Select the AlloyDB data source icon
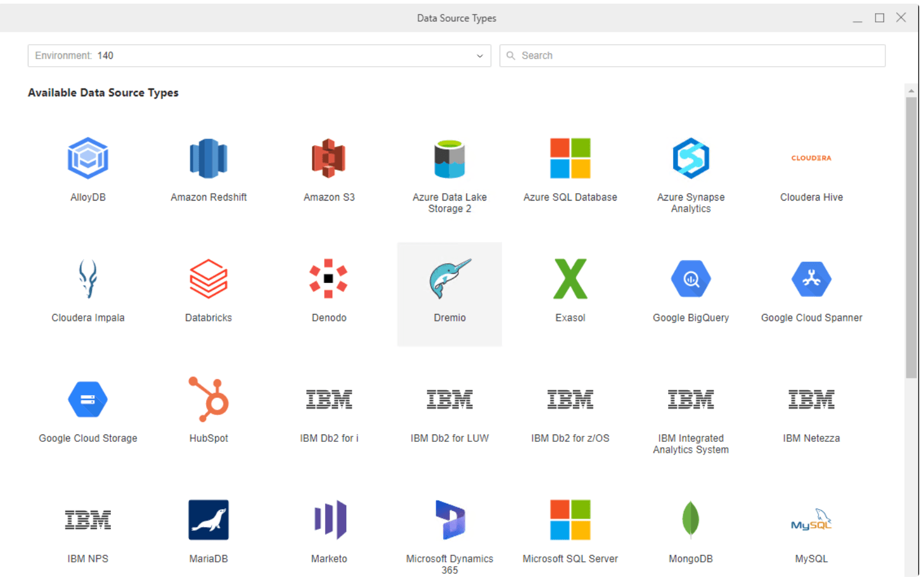The width and height of the screenshot is (924, 583). (88, 158)
